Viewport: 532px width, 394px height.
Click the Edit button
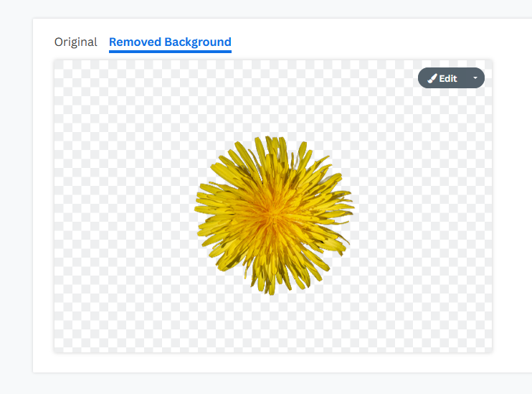click(x=442, y=78)
